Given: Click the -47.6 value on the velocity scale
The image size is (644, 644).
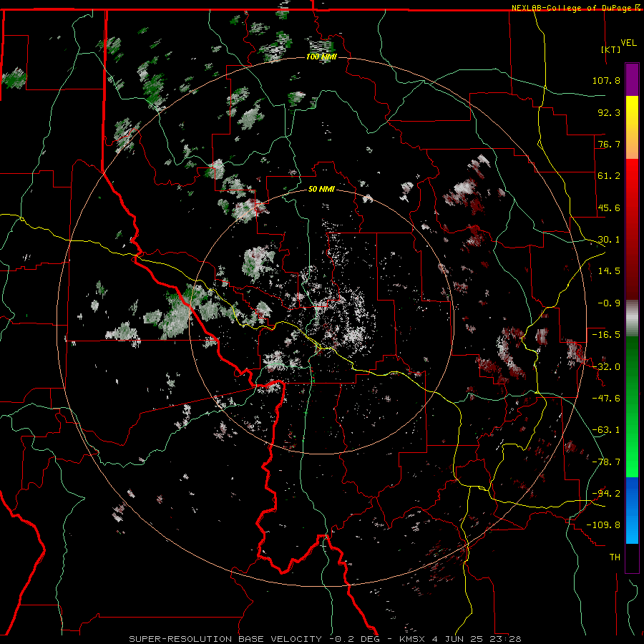Looking at the screenshot, I should [606, 399].
